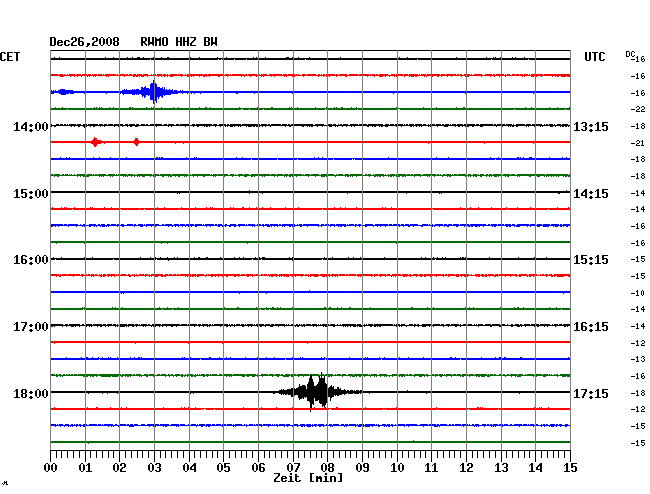Click the DC column header
Viewport: 650px width, 494px height.
pos(630,54)
